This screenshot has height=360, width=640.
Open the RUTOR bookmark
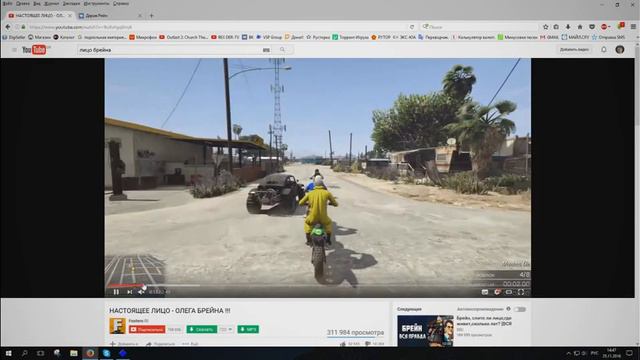click(x=380, y=37)
